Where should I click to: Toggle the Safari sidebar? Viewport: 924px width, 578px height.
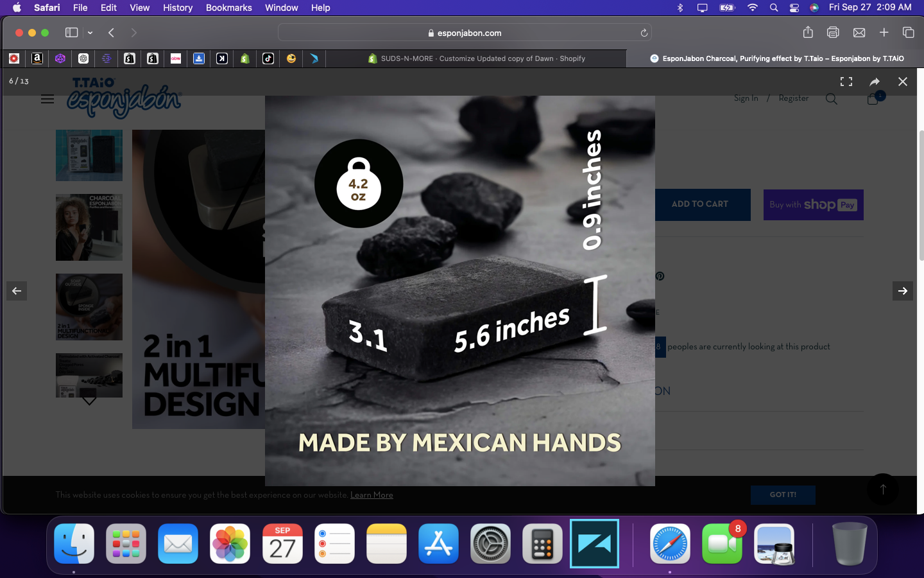[x=71, y=33]
